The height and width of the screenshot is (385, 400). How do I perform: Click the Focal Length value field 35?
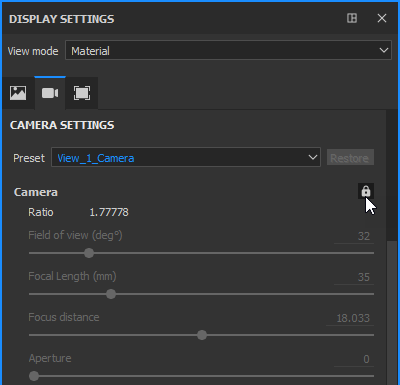[354, 277]
